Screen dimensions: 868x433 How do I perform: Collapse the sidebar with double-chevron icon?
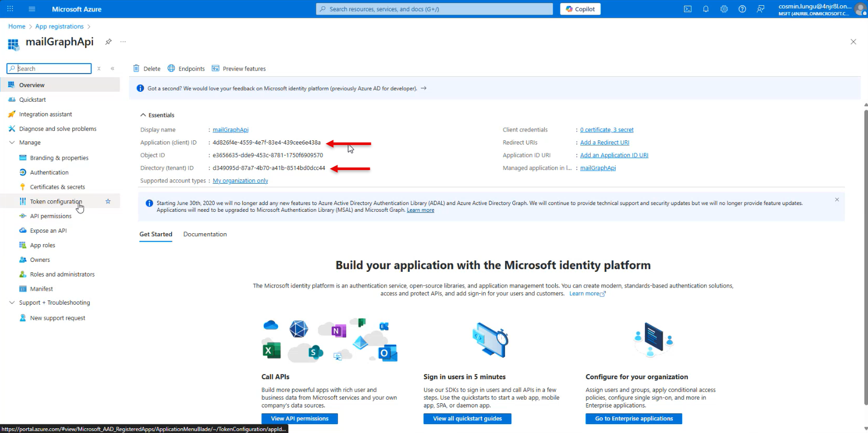[112, 68]
